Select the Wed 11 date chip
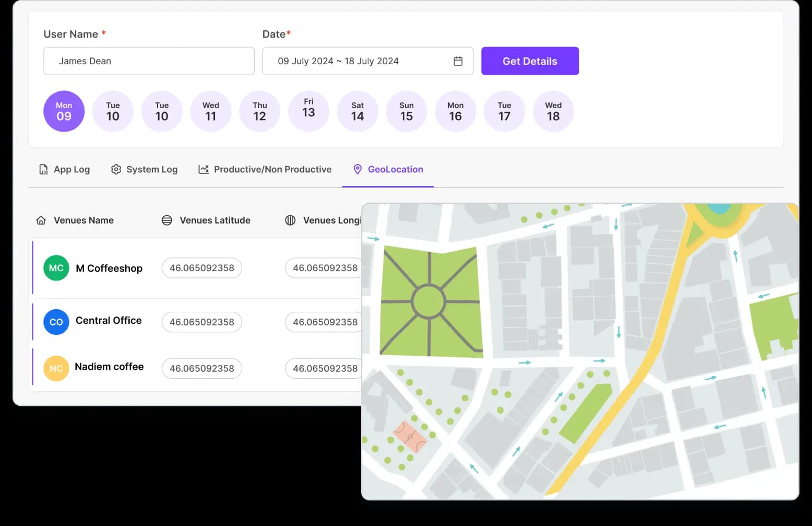 point(211,111)
